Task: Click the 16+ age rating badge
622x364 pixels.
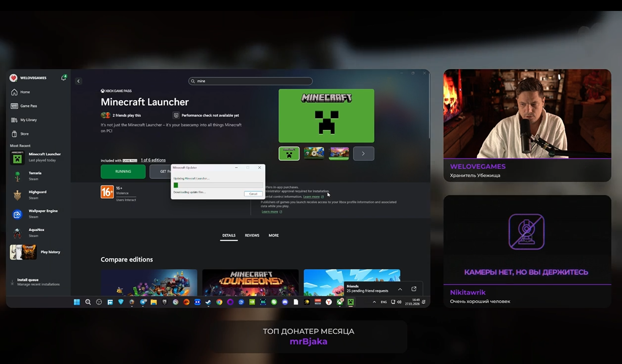Action: click(x=107, y=192)
